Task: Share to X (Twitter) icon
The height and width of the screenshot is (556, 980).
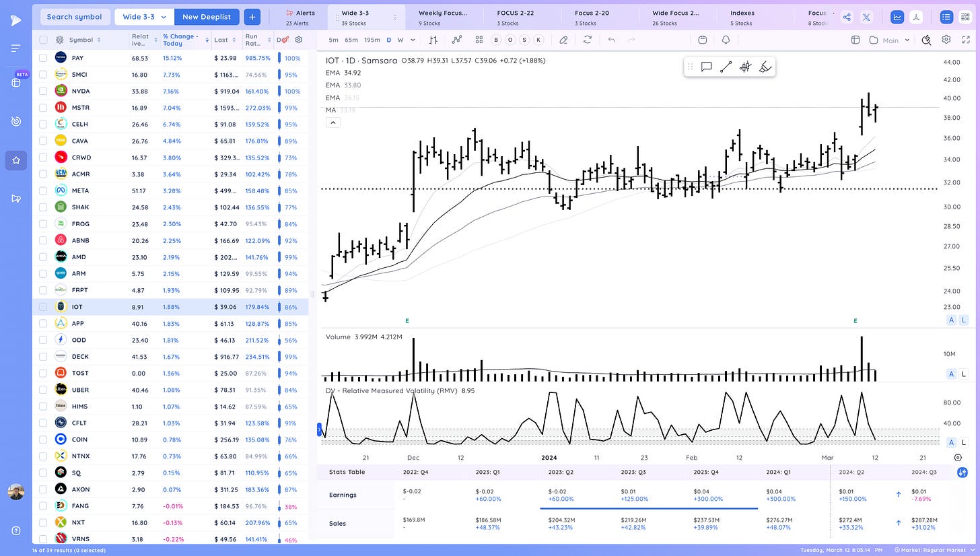Action: 866,17
